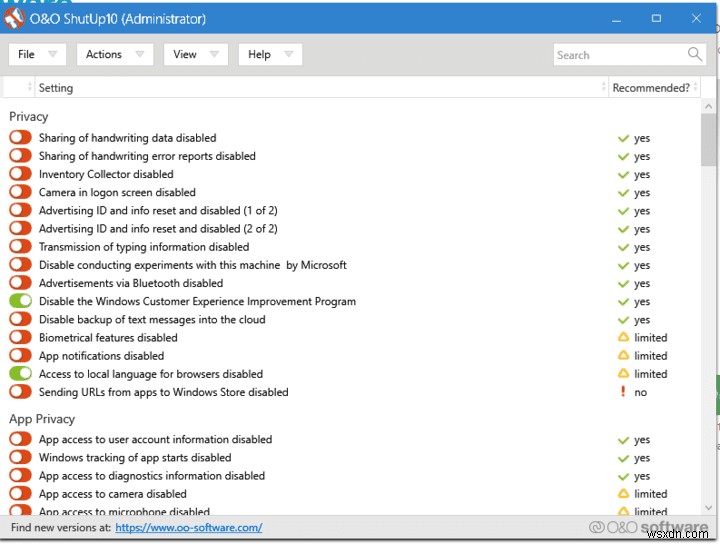Enable App access to camera disabled switch

click(20, 494)
